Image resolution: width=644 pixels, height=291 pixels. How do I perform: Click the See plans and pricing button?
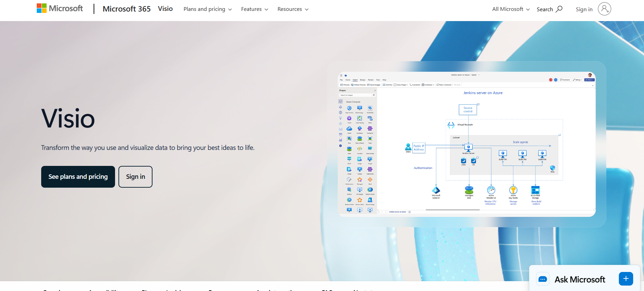(78, 177)
